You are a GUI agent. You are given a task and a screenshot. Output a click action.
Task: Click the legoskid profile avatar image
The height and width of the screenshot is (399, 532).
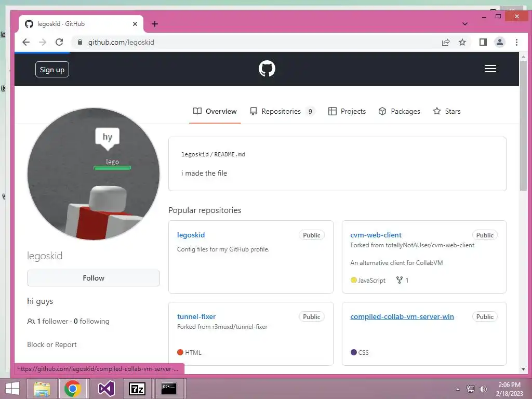[x=94, y=174]
